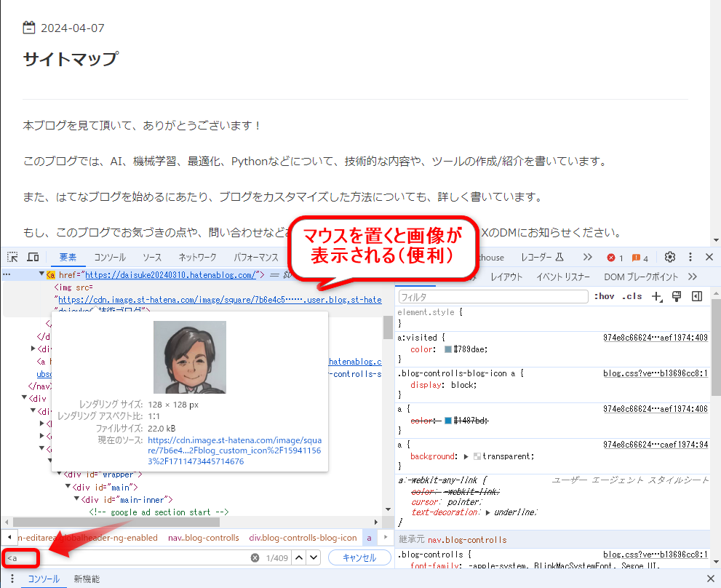Select the DOM ブレークポイント subtab
This screenshot has width=721, height=588.
tap(641, 277)
